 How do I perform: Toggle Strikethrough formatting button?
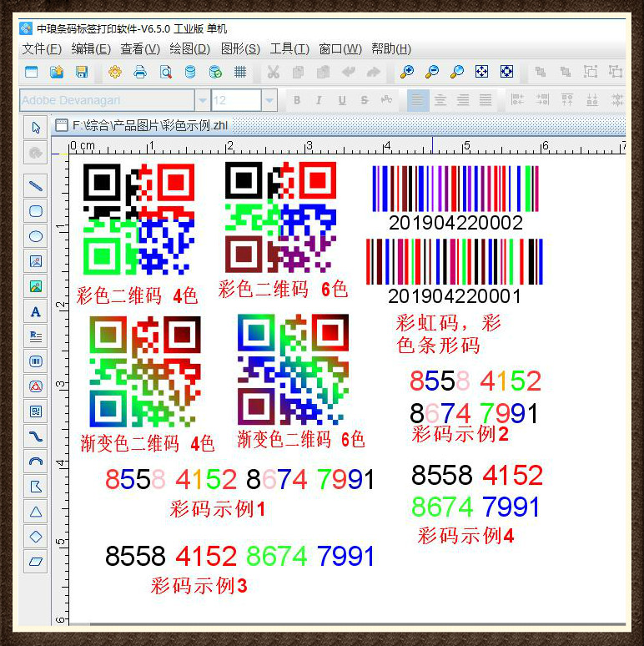(365, 100)
